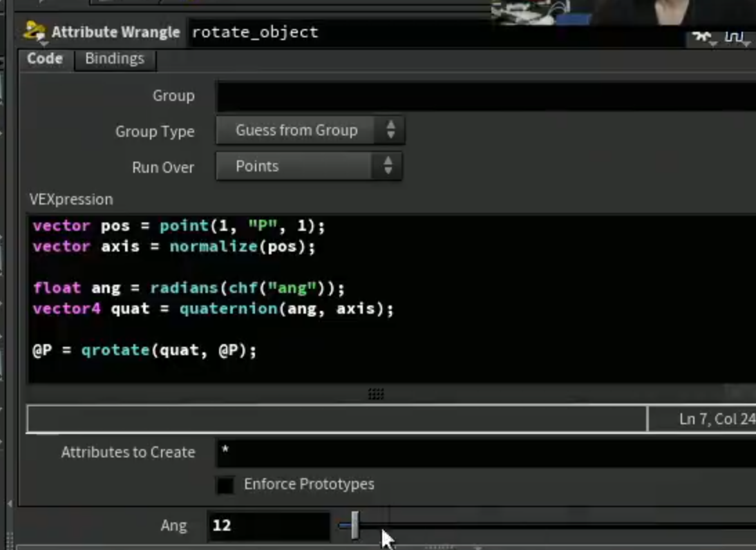Screen dimensions: 756x550
Task: Click the Attributes to Create field
Action: click(486, 453)
